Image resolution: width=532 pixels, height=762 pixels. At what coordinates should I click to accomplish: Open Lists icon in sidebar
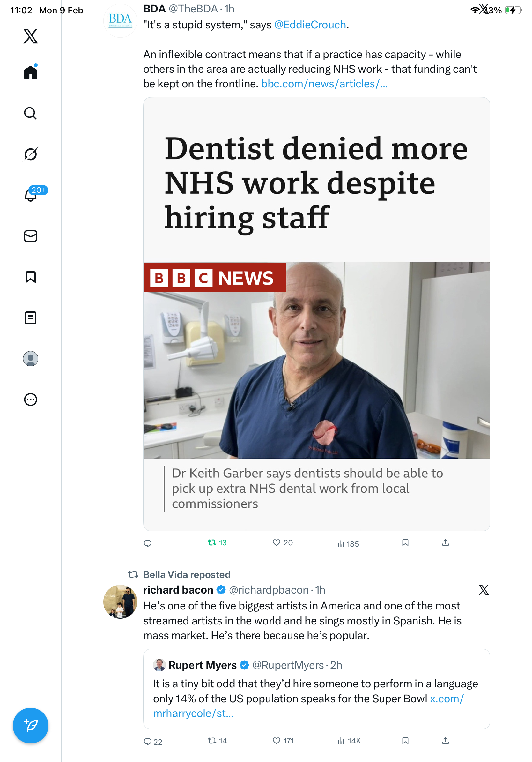coord(31,317)
